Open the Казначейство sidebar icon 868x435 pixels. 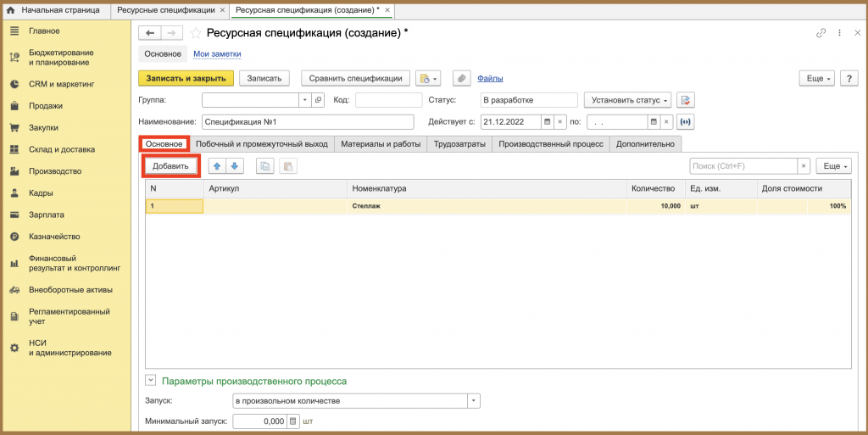(x=15, y=237)
